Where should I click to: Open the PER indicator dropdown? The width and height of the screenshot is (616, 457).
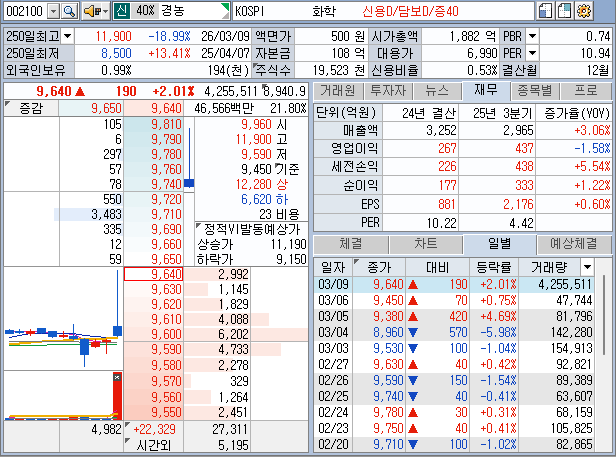click(x=532, y=53)
